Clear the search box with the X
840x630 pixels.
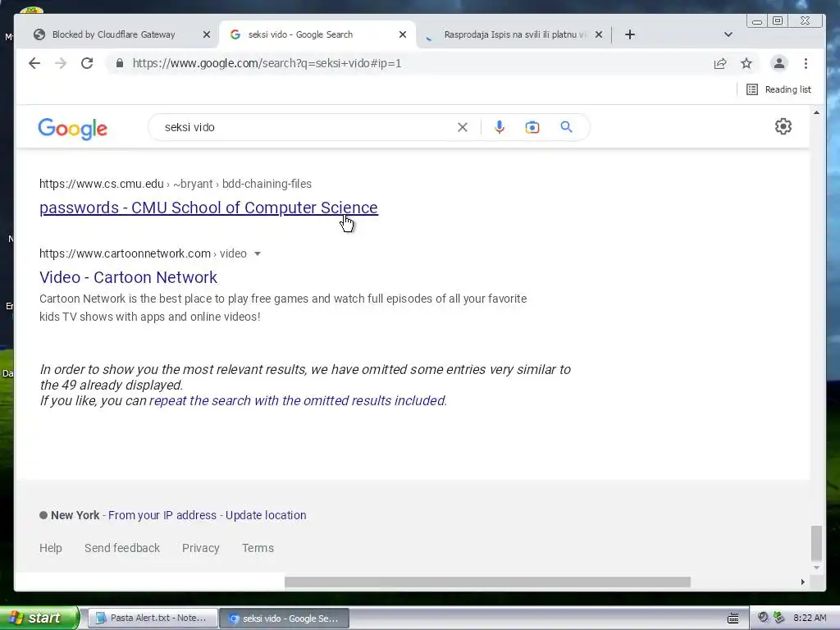(x=463, y=127)
